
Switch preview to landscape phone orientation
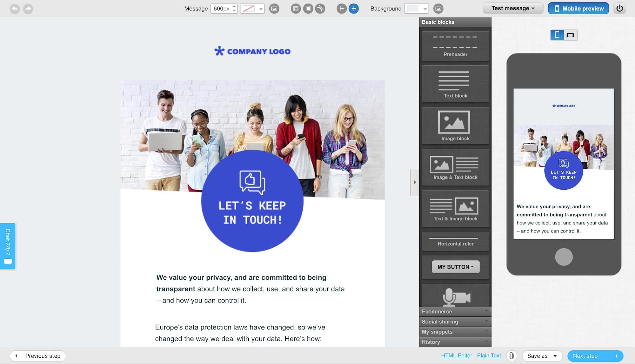coord(570,35)
